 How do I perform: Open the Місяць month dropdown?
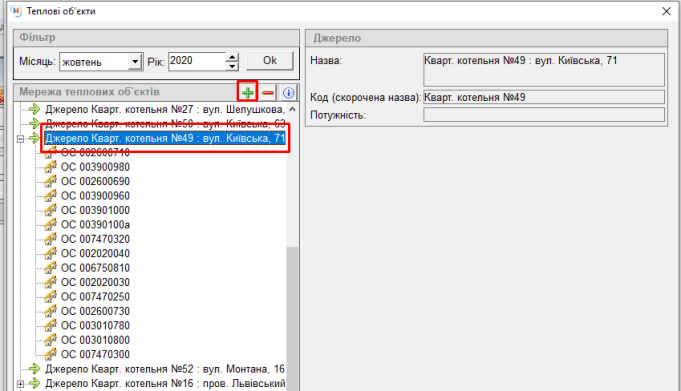(x=136, y=62)
